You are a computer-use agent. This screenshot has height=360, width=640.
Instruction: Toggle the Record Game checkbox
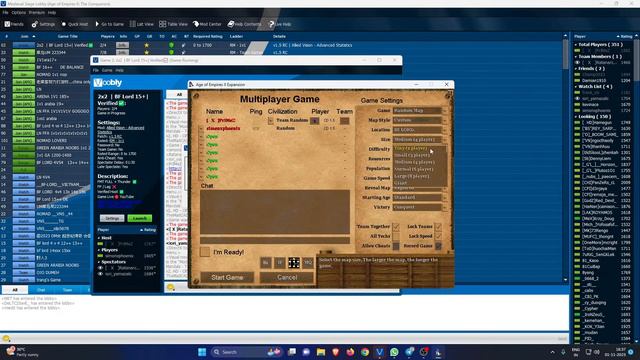(438, 246)
